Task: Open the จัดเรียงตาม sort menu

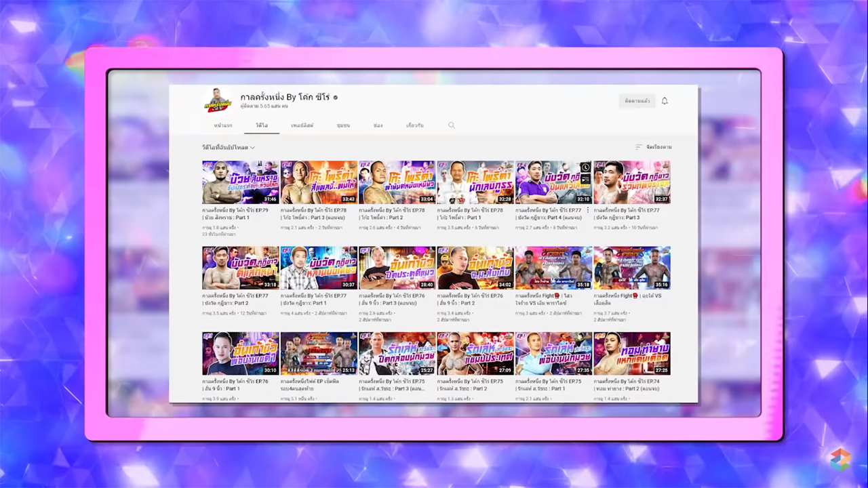Action: click(x=654, y=147)
